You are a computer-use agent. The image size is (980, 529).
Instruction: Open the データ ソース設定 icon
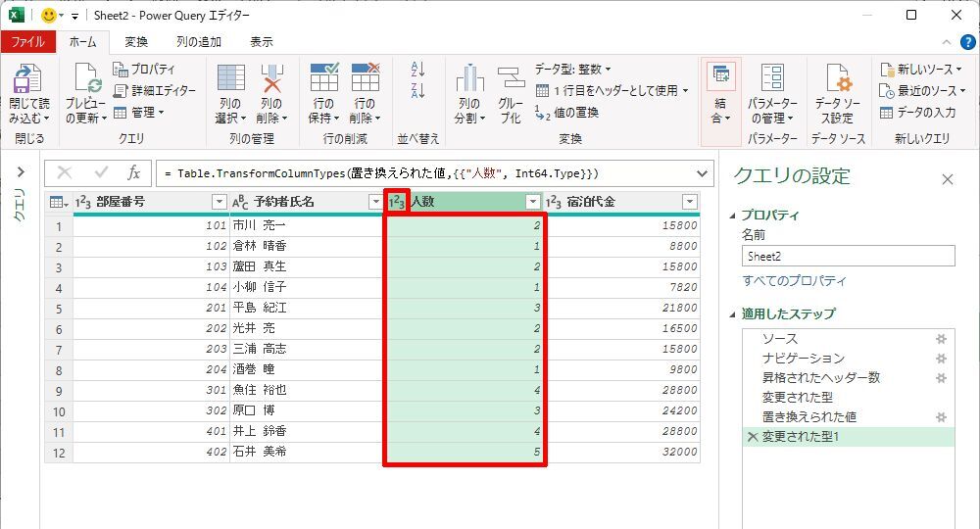click(837, 79)
